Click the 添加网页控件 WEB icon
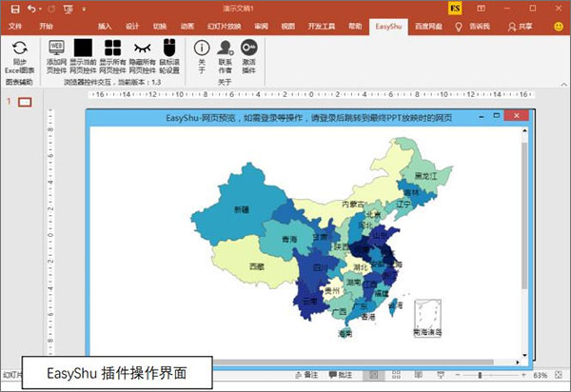This screenshot has height=392, width=571. (56, 47)
